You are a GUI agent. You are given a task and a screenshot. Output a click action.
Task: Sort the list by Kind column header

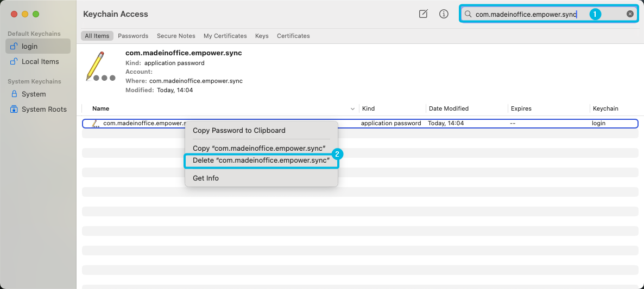click(368, 108)
